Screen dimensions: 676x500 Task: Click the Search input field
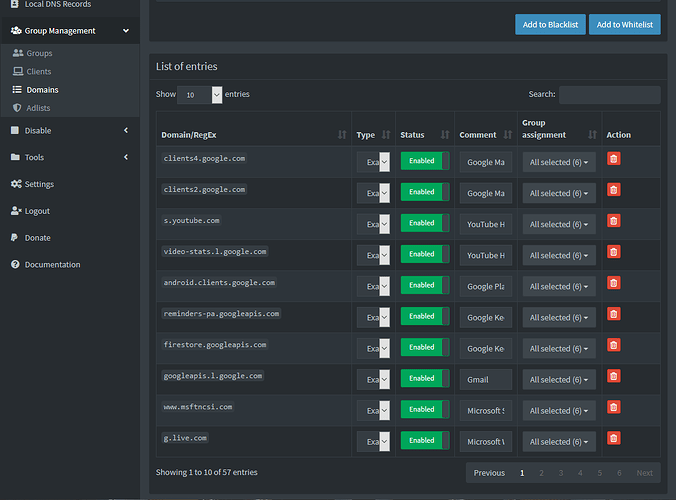point(609,95)
